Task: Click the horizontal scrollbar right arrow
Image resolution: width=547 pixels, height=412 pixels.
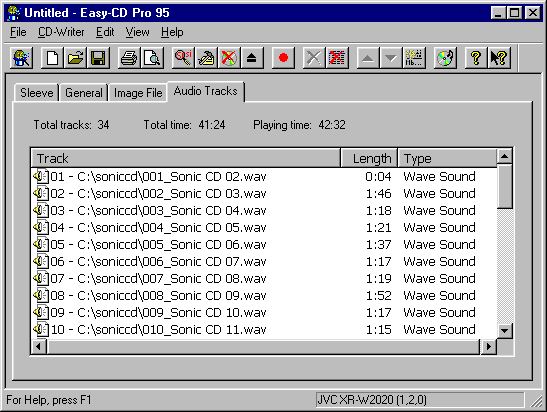Action: click(x=488, y=346)
